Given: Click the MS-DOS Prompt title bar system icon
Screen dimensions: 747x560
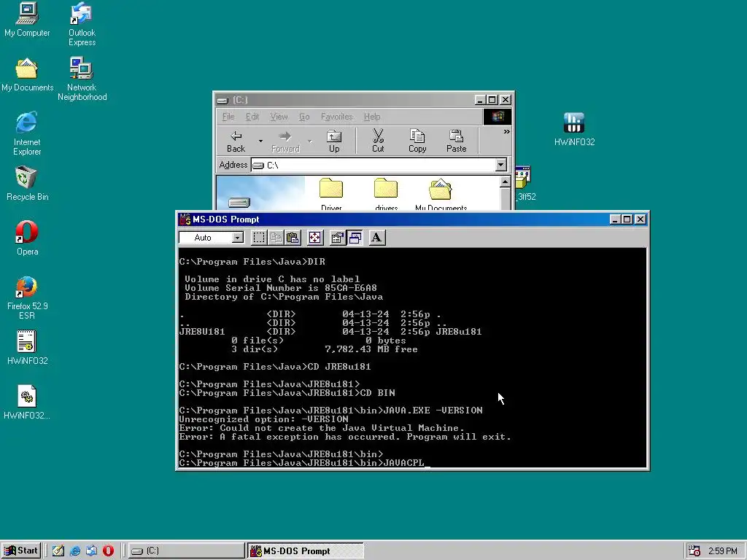Looking at the screenshot, I should (x=185, y=219).
